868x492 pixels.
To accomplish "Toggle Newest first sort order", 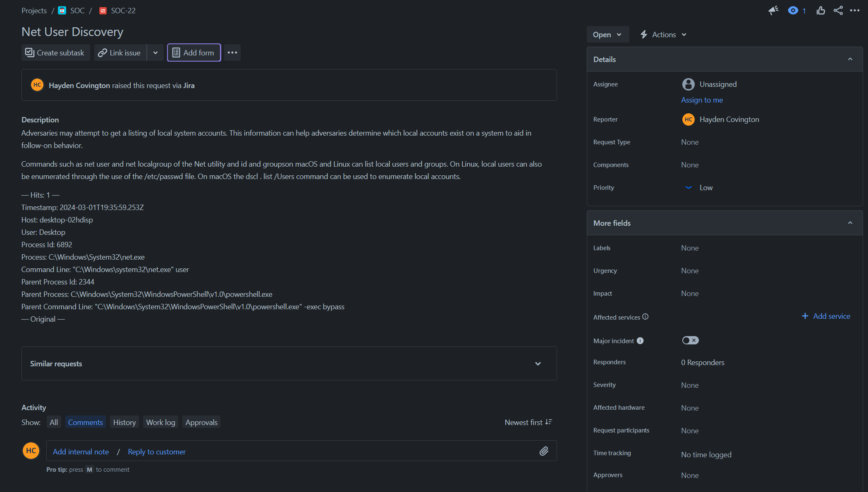I will pyautogui.click(x=528, y=422).
